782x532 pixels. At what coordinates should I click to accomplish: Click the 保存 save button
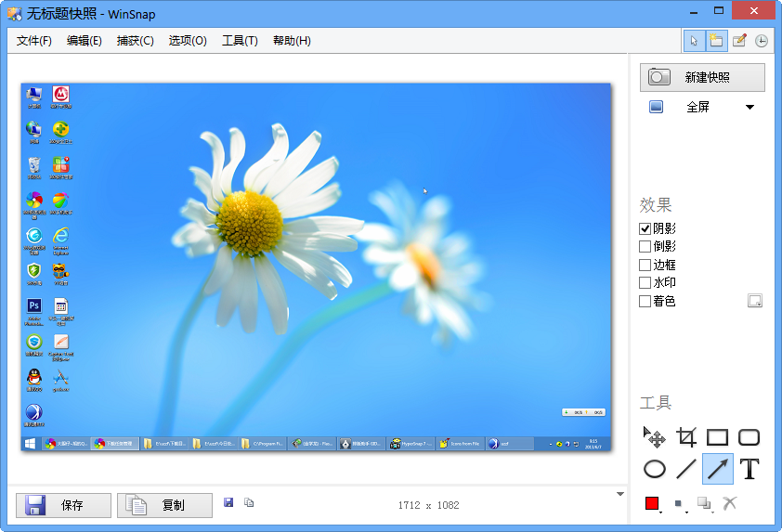click(63, 505)
